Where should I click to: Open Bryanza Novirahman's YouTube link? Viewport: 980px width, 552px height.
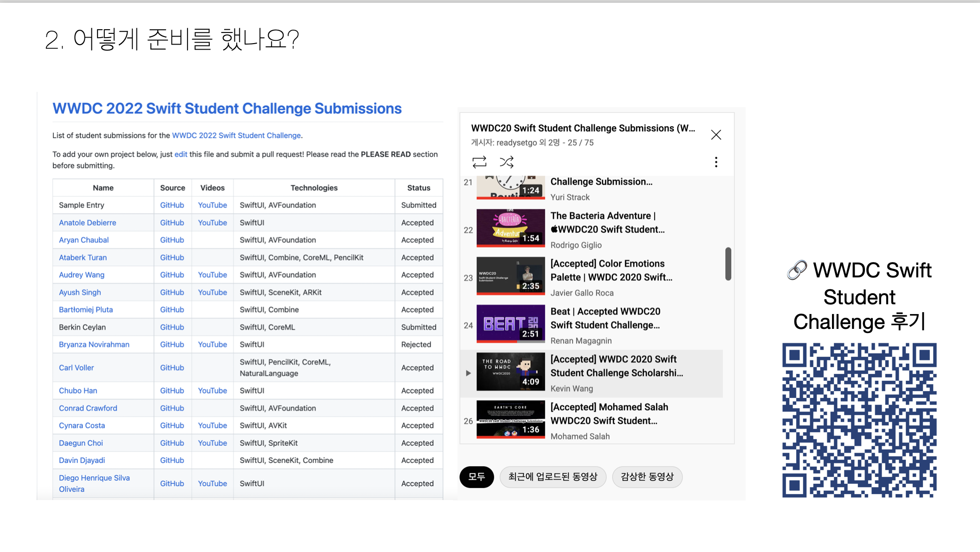coord(213,344)
